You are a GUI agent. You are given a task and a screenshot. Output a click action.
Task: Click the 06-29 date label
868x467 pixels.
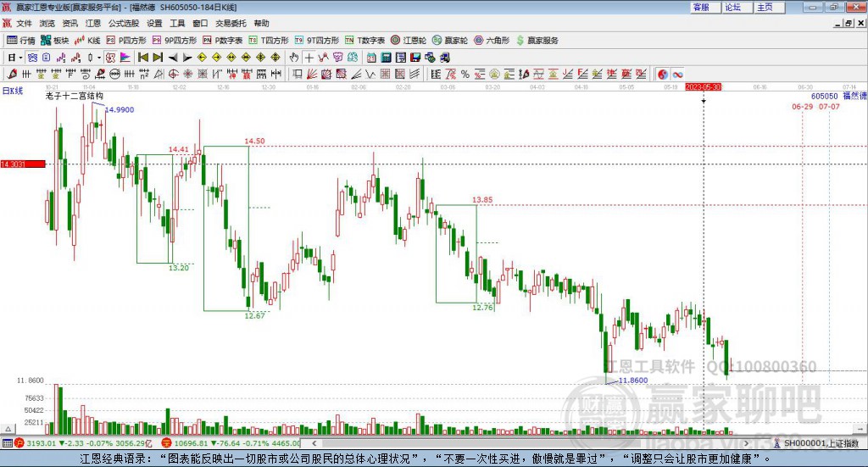pos(802,106)
